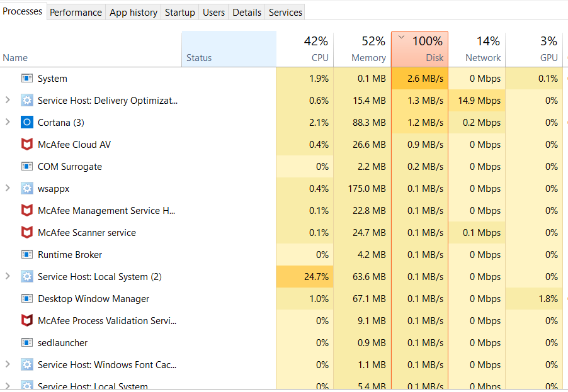Select the COM Surrogate process name
The height and width of the screenshot is (392, 568).
coord(70,167)
